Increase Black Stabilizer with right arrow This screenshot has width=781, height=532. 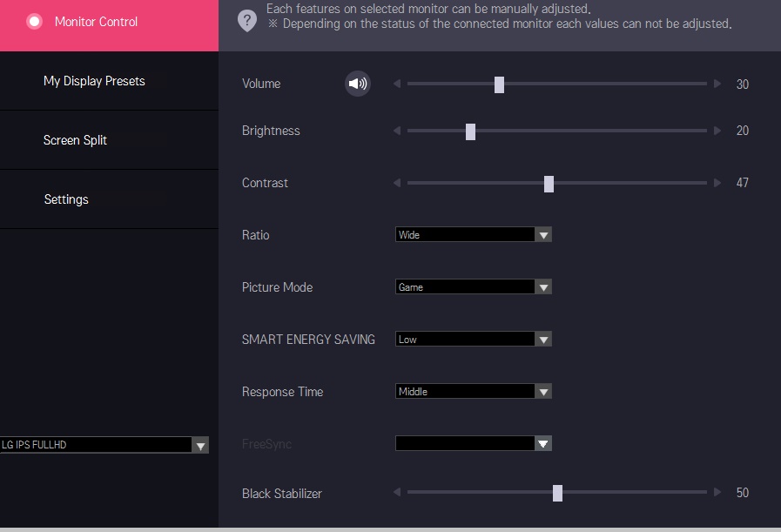[717, 492]
